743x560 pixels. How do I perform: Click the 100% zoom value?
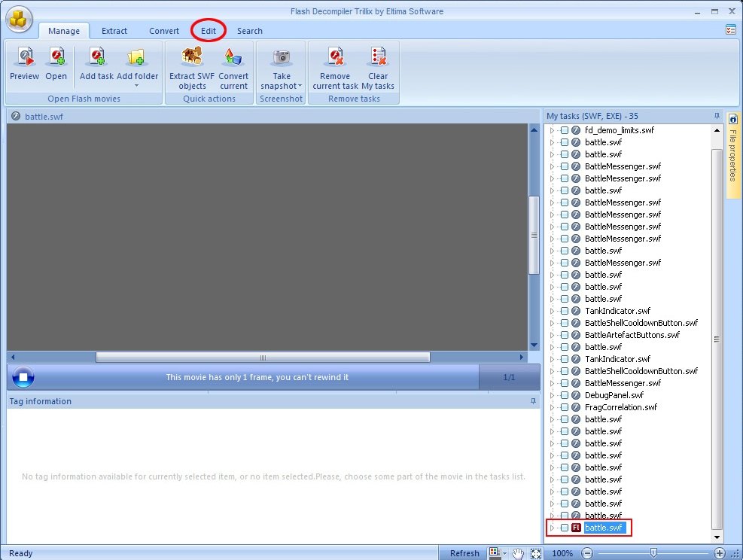click(562, 553)
